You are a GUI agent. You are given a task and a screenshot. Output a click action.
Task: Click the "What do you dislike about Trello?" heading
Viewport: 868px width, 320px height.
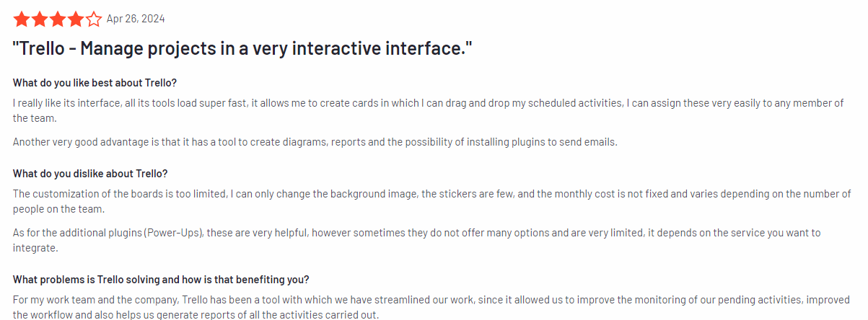90,174
